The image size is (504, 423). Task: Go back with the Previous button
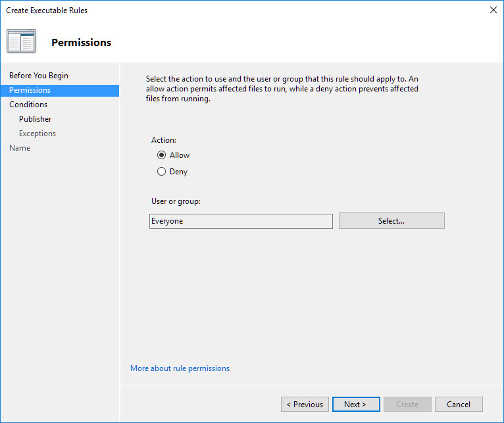tap(305, 404)
